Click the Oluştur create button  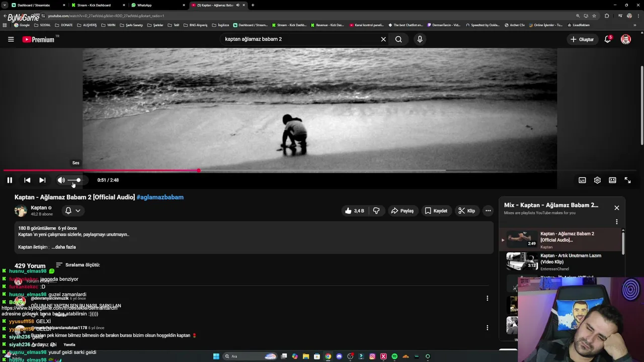point(582,39)
